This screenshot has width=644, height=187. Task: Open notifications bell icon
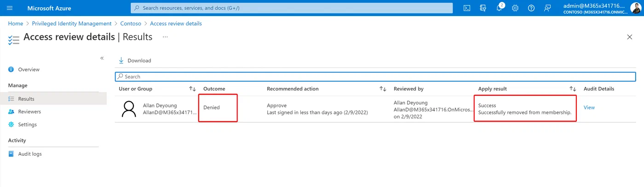click(x=499, y=8)
